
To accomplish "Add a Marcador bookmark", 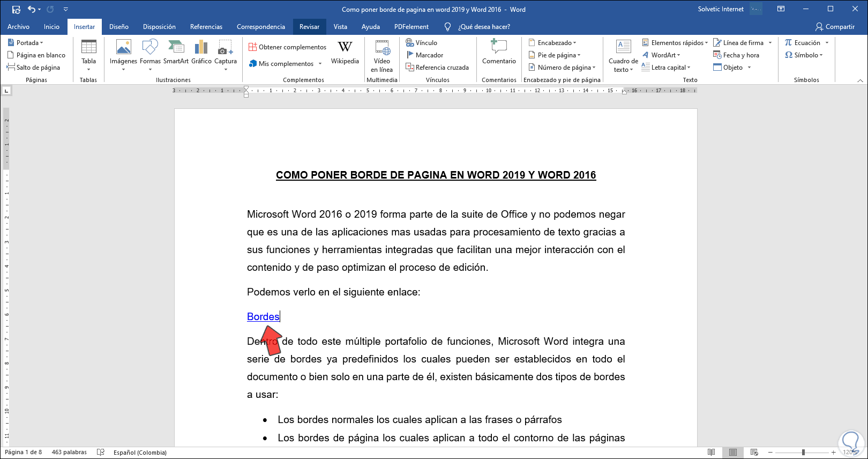I will pyautogui.click(x=425, y=55).
